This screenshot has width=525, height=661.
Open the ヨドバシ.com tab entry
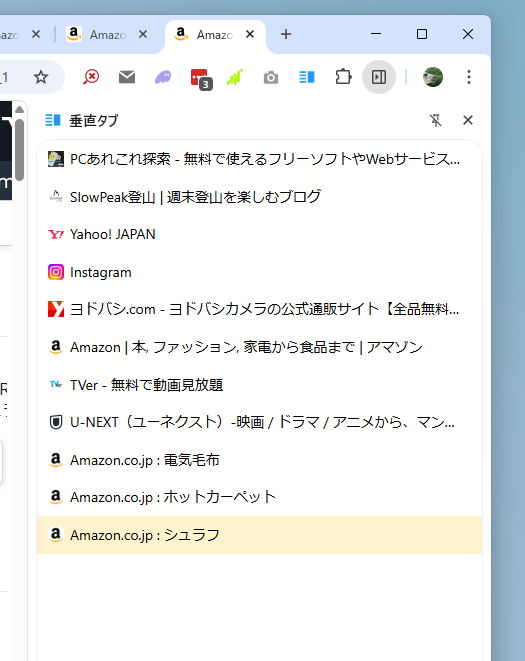click(259, 309)
